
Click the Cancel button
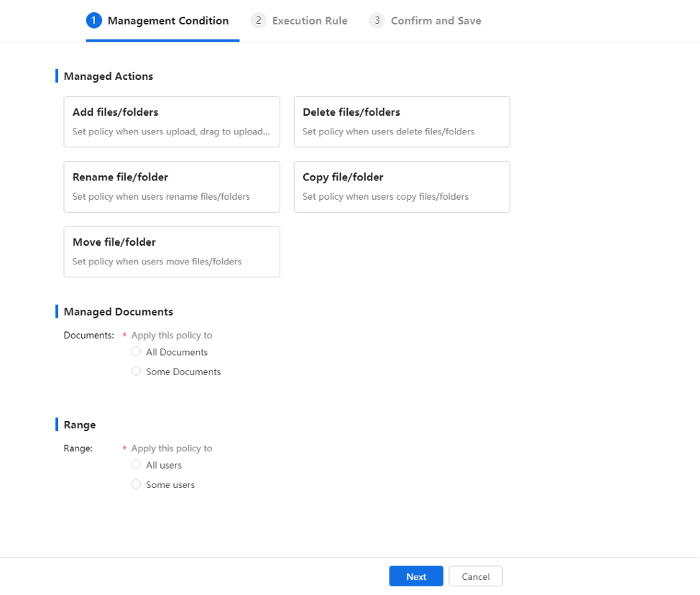(476, 576)
